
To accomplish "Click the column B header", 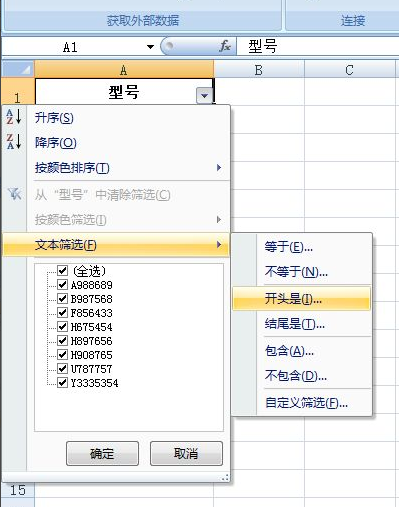I will click(x=259, y=69).
